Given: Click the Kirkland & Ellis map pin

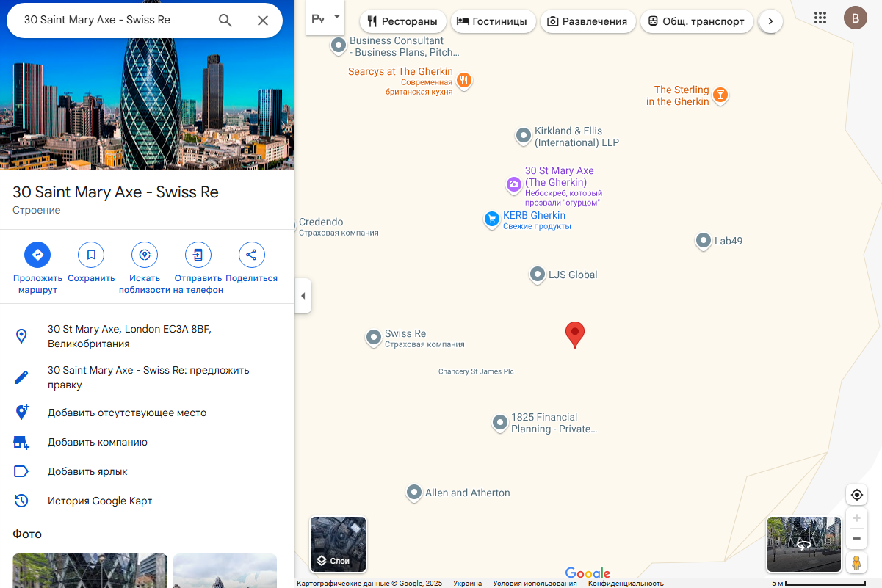Looking at the screenshot, I should [x=524, y=136].
